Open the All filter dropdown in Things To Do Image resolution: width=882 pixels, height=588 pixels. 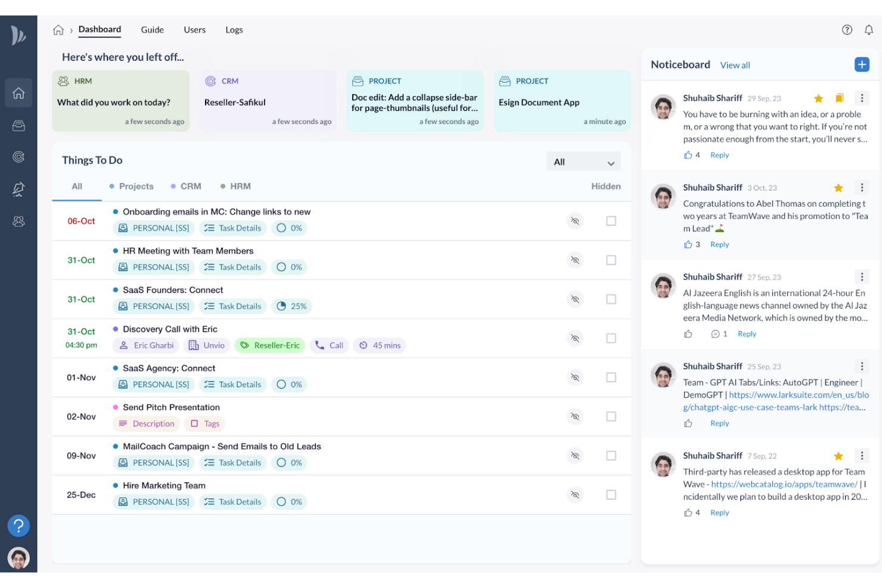583,161
